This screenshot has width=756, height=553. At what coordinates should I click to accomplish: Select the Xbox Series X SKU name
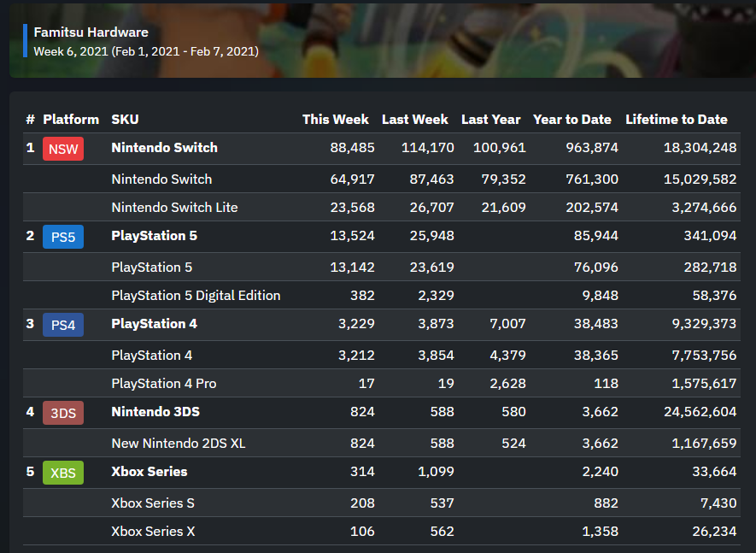click(x=153, y=532)
